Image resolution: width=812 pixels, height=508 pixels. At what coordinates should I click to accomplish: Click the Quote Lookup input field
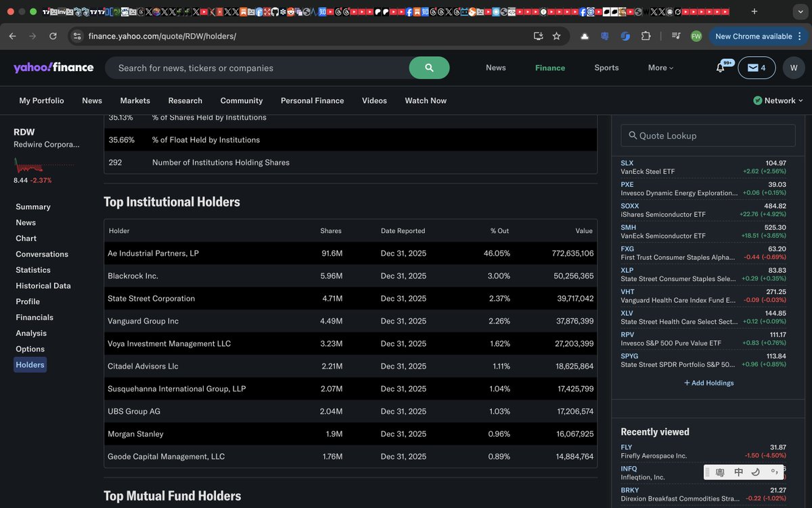point(708,135)
